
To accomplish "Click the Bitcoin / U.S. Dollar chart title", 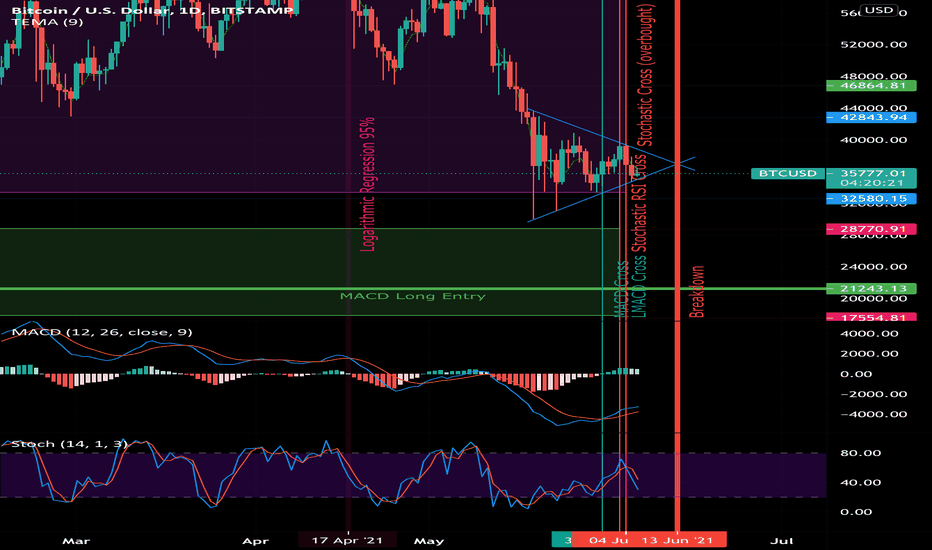I will tap(153, 10).
